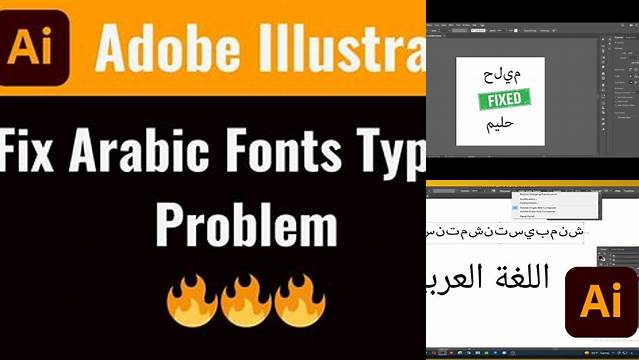Click the large Ai logo overlapping the Arabic screenshot
Viewport: 639px width, 360px height.
(602, 302)
